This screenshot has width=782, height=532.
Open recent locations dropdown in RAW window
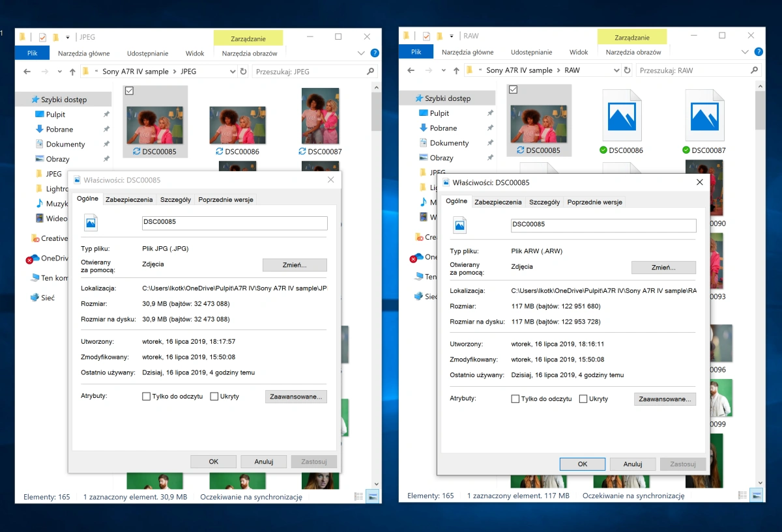point(444,70)
